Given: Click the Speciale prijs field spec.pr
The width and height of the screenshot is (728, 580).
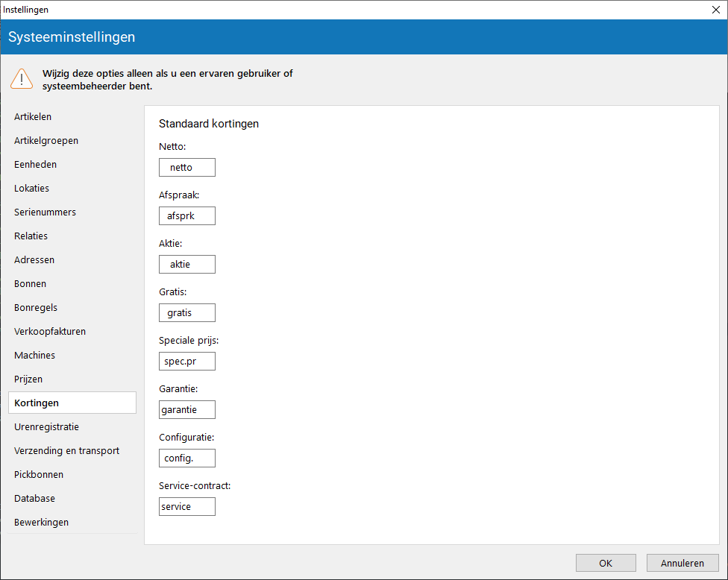Looking at the screenshot, I should pyautogui.click(x=187, y=362).
